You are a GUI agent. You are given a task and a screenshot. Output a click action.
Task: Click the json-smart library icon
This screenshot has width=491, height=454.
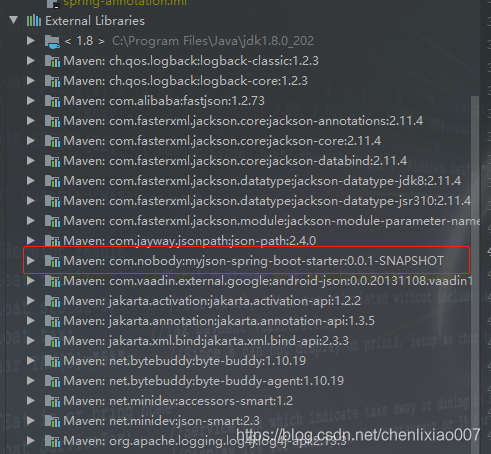(x=52, y=421)
